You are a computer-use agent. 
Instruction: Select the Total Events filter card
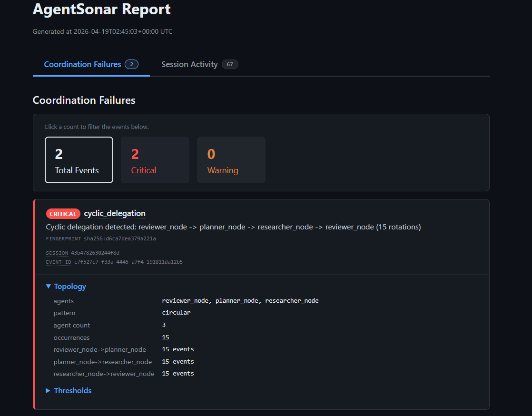[x=79, y=160]
